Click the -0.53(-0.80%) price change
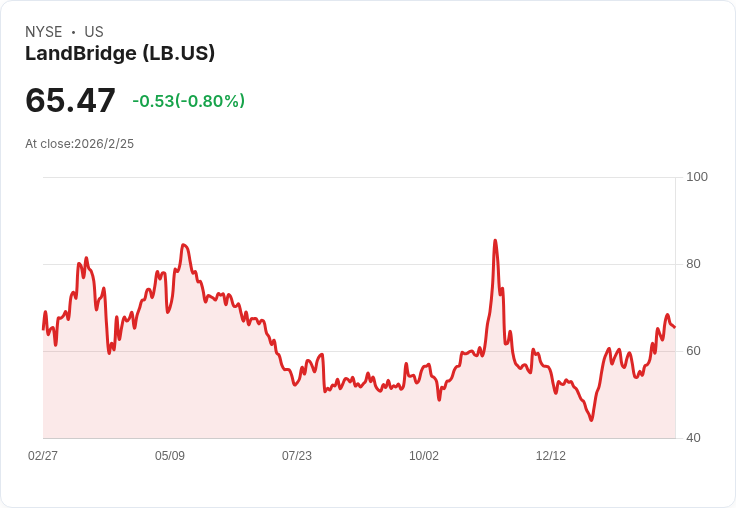Screen dimensions: 736x508 pos(189,101)
